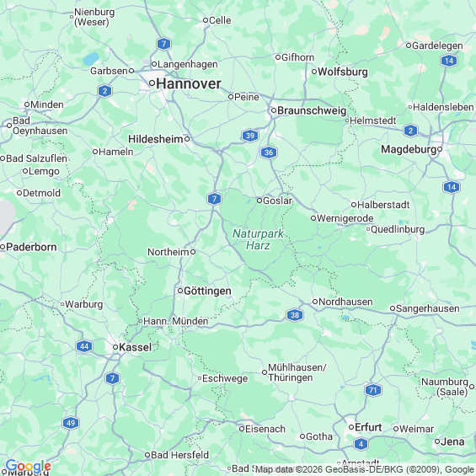This screenshot has width=476, height=476.
Task: Click the Hildesheim city label
Action: tap(156, 139)
